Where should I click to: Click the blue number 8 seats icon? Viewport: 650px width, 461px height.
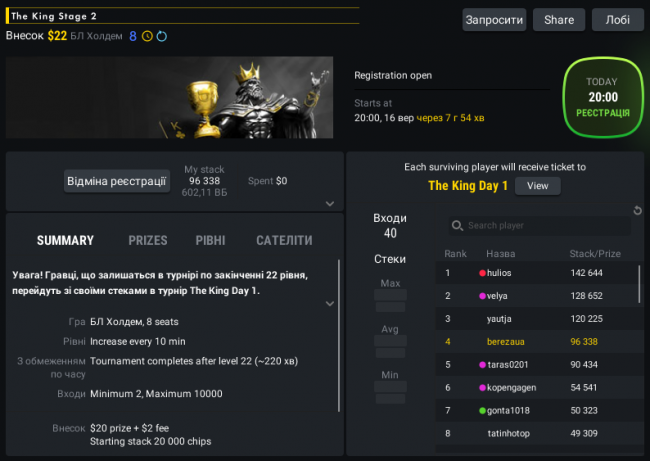pyautogui.click(x=133, y=36)
